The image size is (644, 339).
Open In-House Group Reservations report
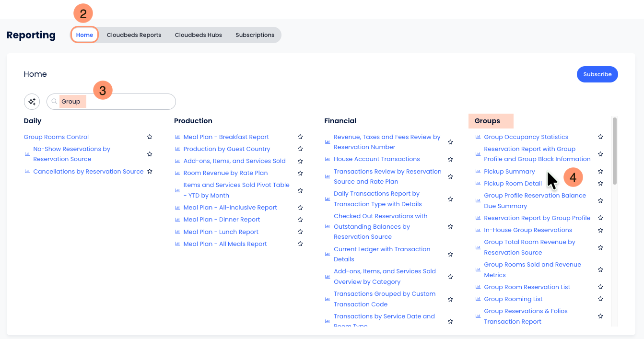(528, 230)
